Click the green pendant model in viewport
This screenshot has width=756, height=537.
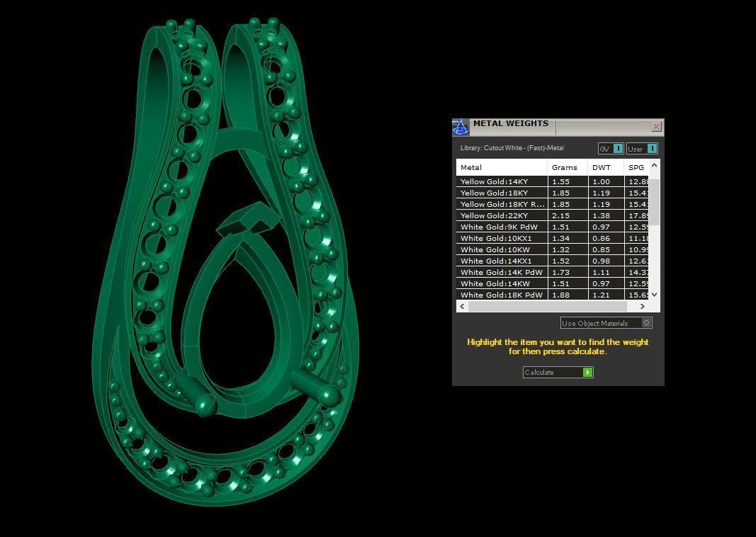click(225, 263)
